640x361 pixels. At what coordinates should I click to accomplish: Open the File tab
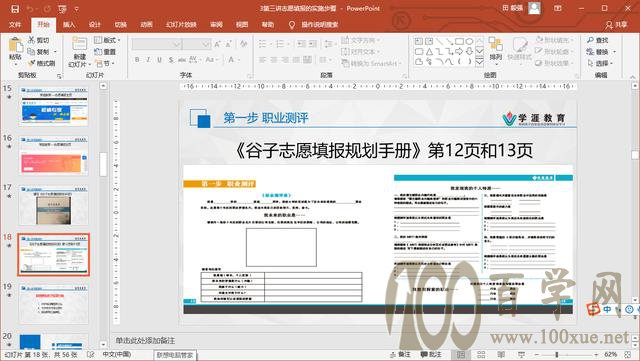click(15, 25)
